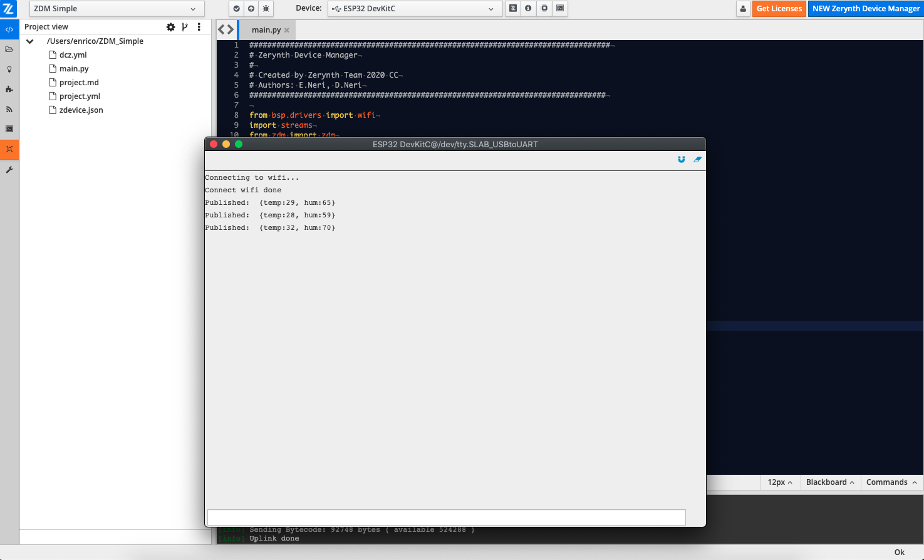Clear serial console with eraser icon
Viewport: 924px width, 560px height.
pyautogui.click(x=697, y=160)
